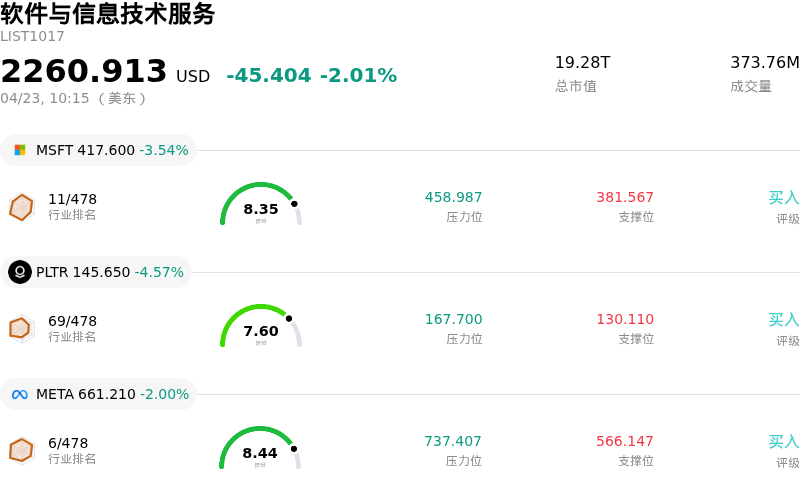Click the Palantir logo icon

[x=20, y=272]
